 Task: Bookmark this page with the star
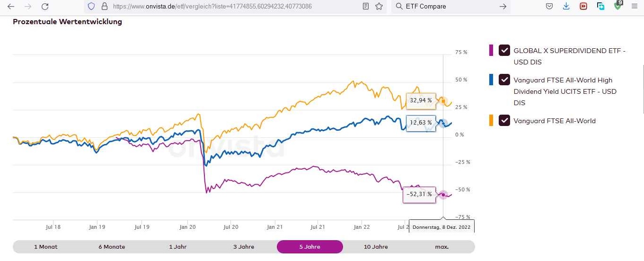click(x=379, y=7)
